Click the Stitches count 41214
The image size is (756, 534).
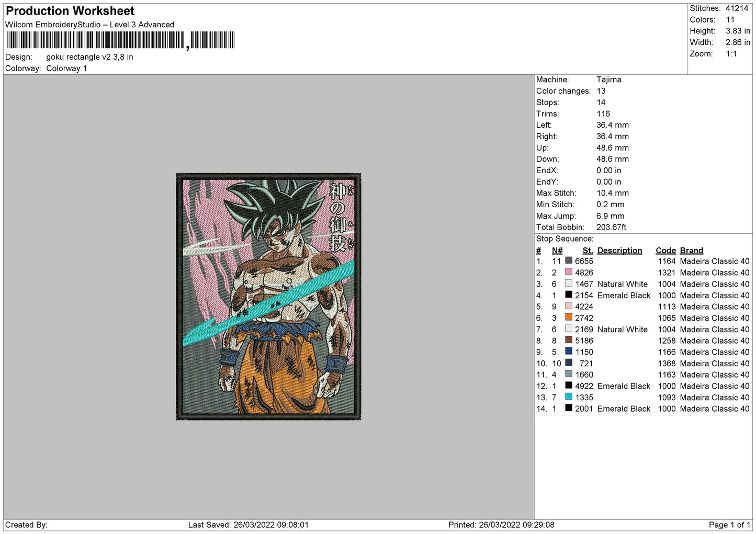click(737, 8)
